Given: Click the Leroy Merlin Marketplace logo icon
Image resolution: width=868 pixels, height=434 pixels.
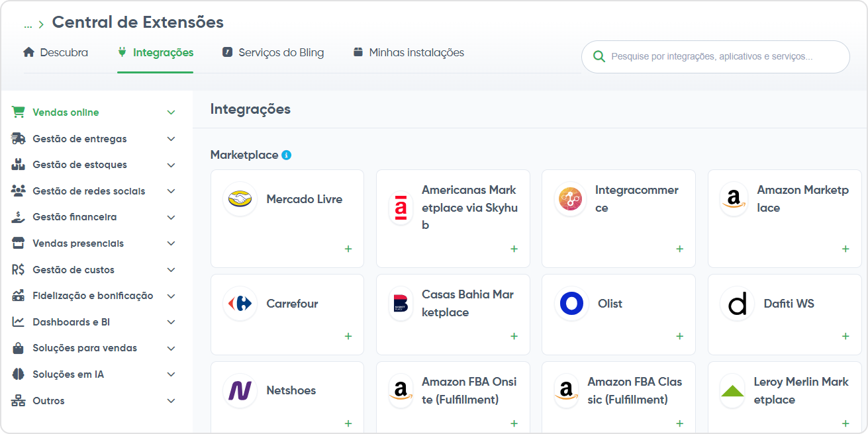Looking at the screenshot, I should point(732,391).
